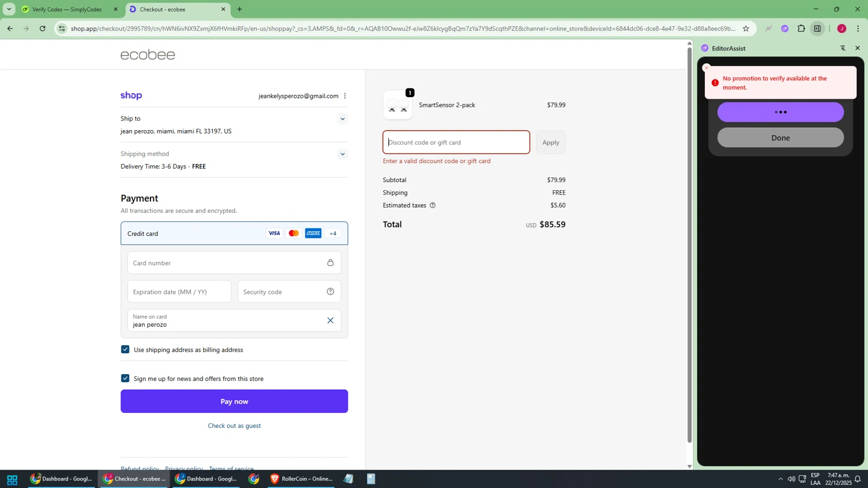Unpin the EditorAssist side panel
The image size is (868, 488).
click(x=843, y=48)
